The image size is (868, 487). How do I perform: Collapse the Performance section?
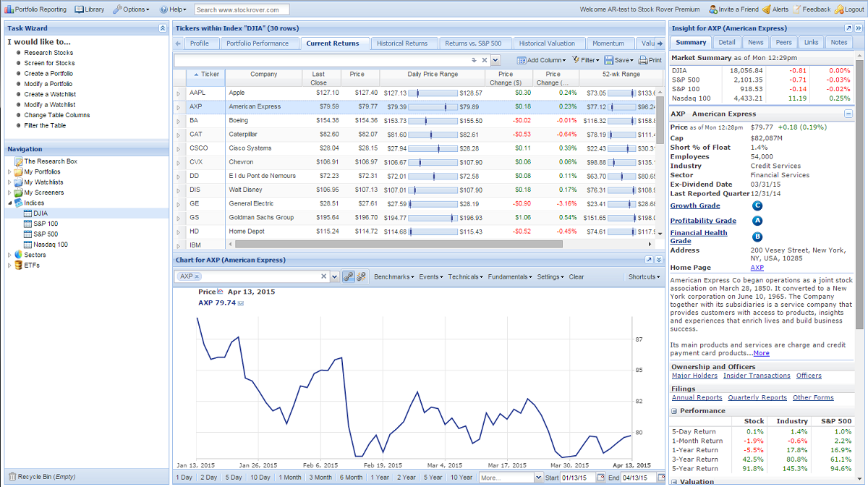coord(675,411)
